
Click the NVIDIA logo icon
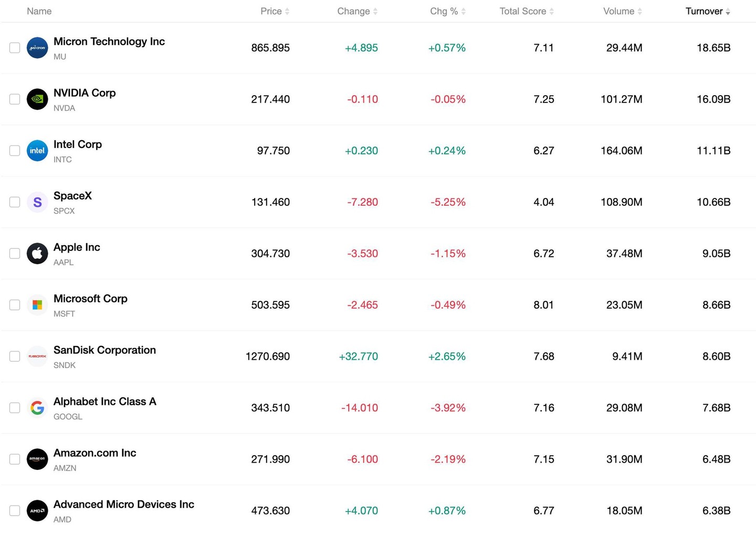[37, 99]
